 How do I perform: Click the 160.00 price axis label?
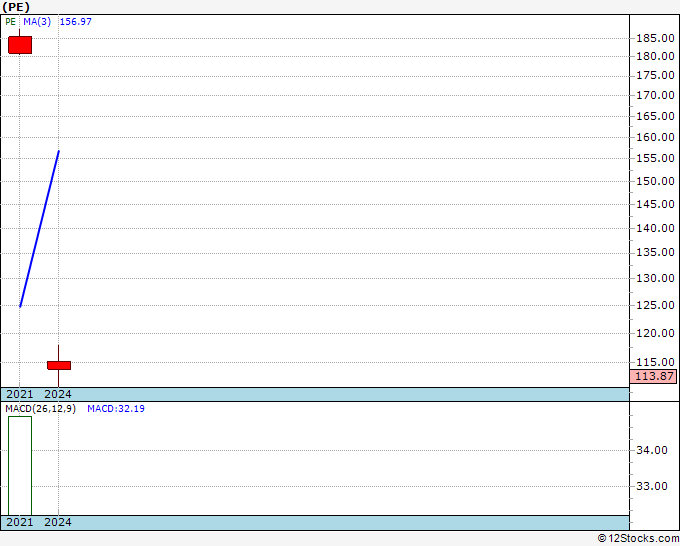coord(655,137)
